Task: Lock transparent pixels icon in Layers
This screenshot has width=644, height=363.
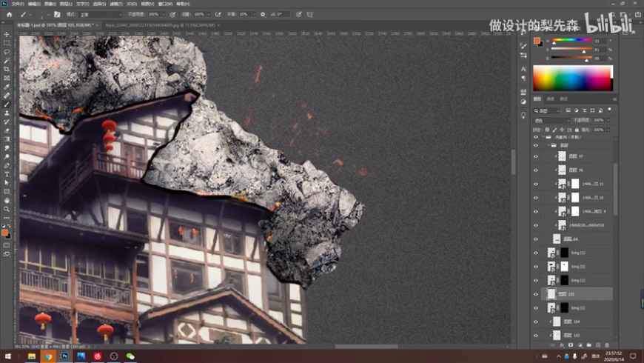Action: (547, 130)
